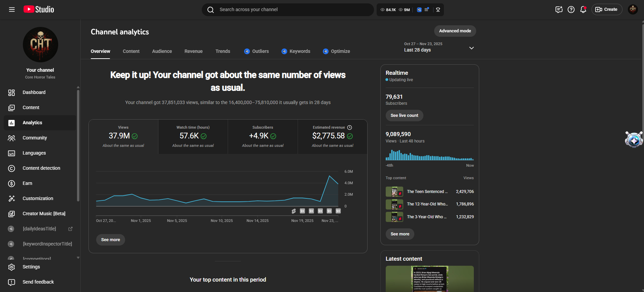The height and width of the screenshot is (292, 644).
Task: Click the Advanced mode button
Action: click(455, 31)
